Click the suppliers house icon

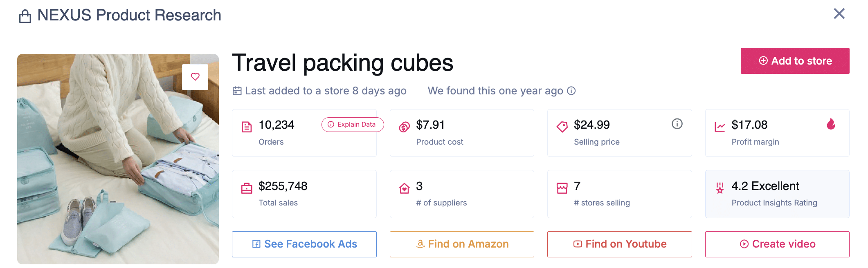pos(404,188)
